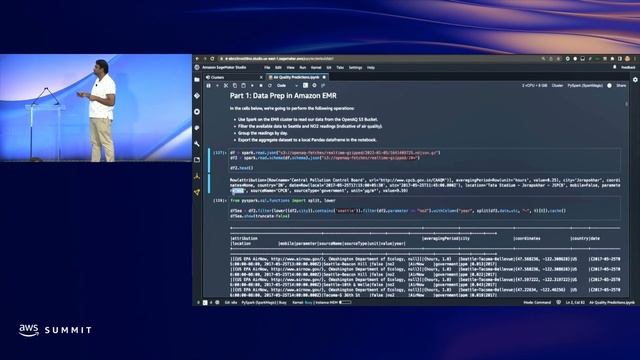
Task: Open the PySpark (SparkMagic) kernel selector
Action: [586, 86]
